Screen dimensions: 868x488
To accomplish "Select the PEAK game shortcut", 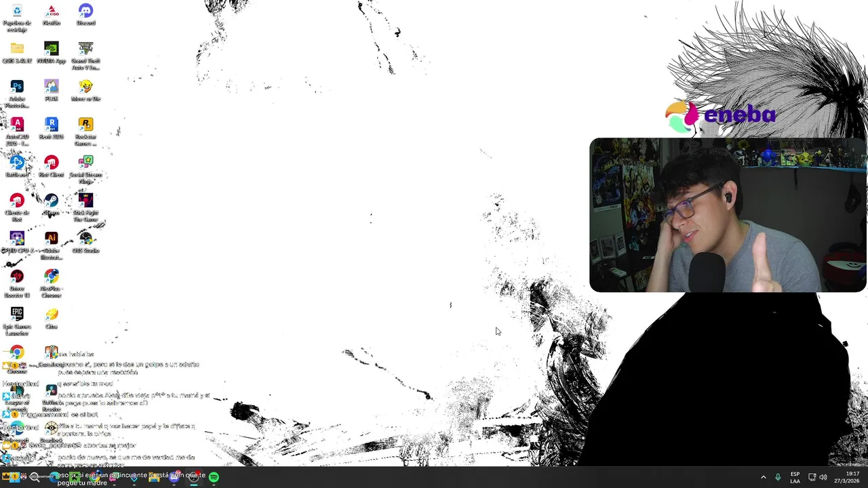I will [52, 91].
